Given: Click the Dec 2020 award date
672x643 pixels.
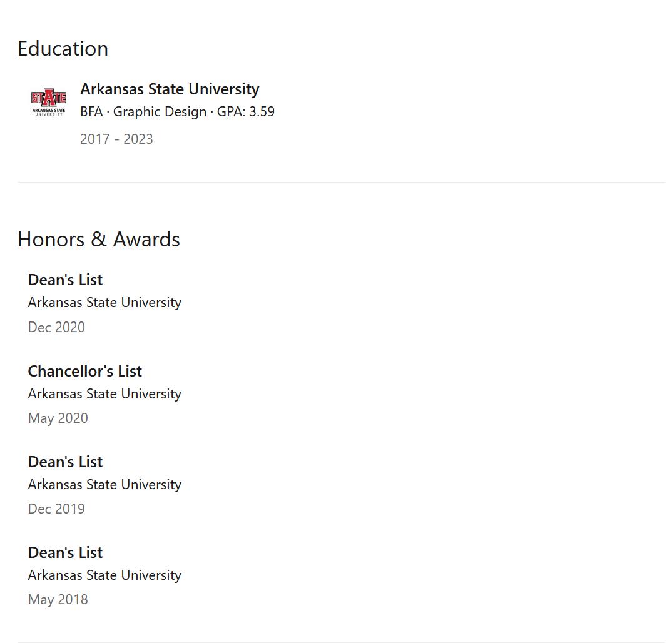Looking at the screenshot, I should [56, 327].
